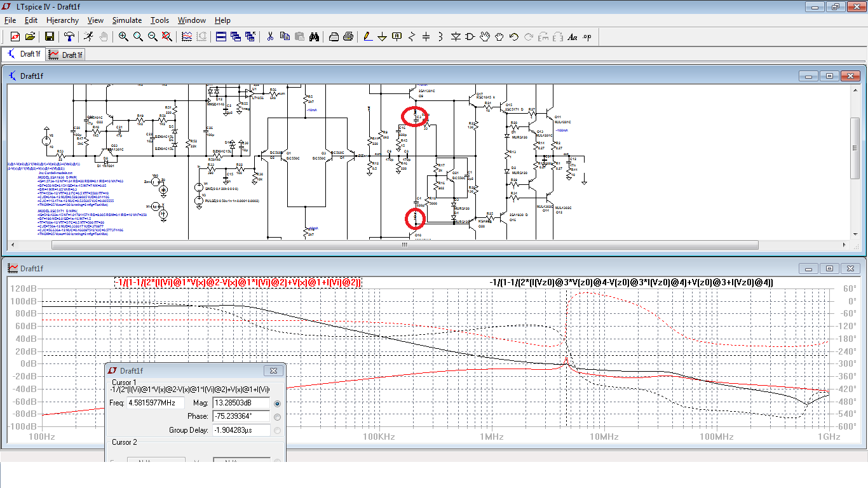Click the 100KHz frequency axis label
The image size is (868, 488).
click(379, 437)
